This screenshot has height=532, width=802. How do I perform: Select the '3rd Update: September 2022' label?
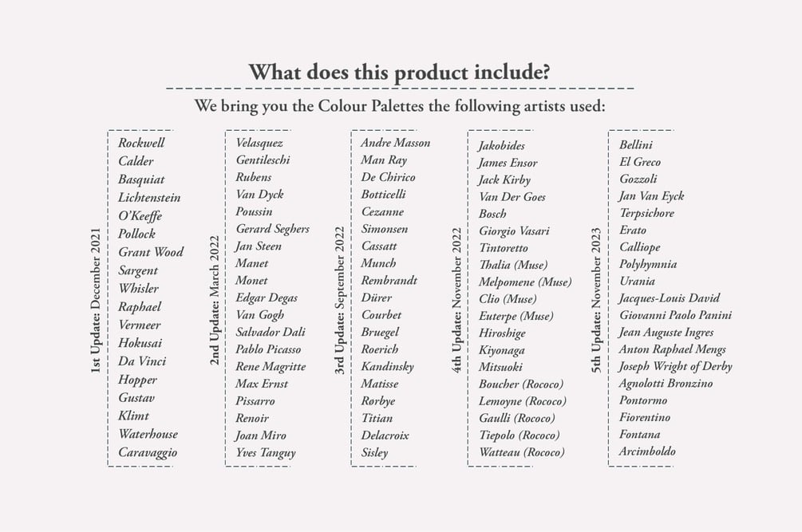(x=339, y=301)
